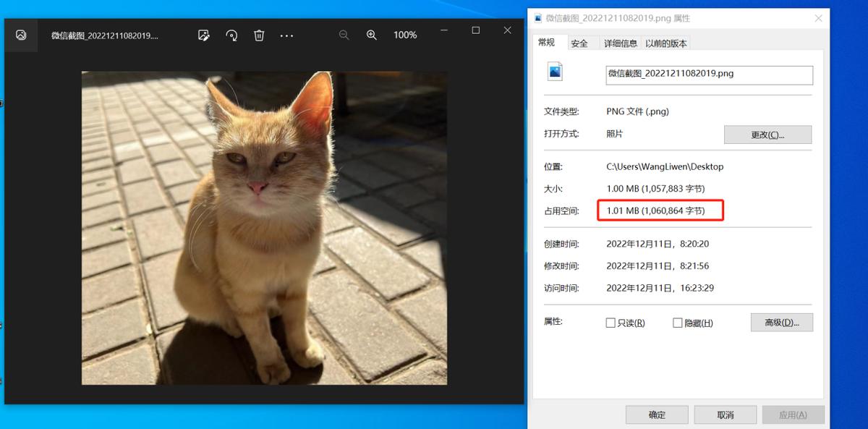Delete the image using the trash icon
The height and width of the screenshot is (429, 868).
(x=259, y=35)
